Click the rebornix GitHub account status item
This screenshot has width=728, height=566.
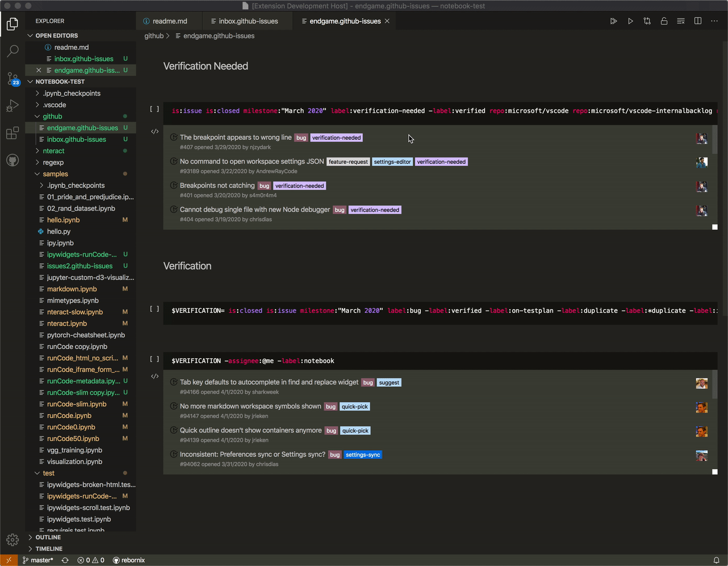coord(128,560)
